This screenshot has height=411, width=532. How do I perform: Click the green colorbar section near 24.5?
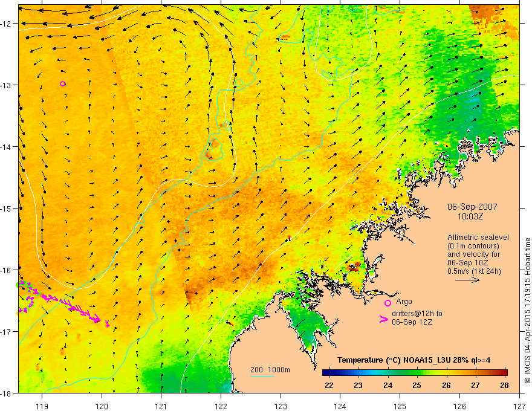click(403, 372)
